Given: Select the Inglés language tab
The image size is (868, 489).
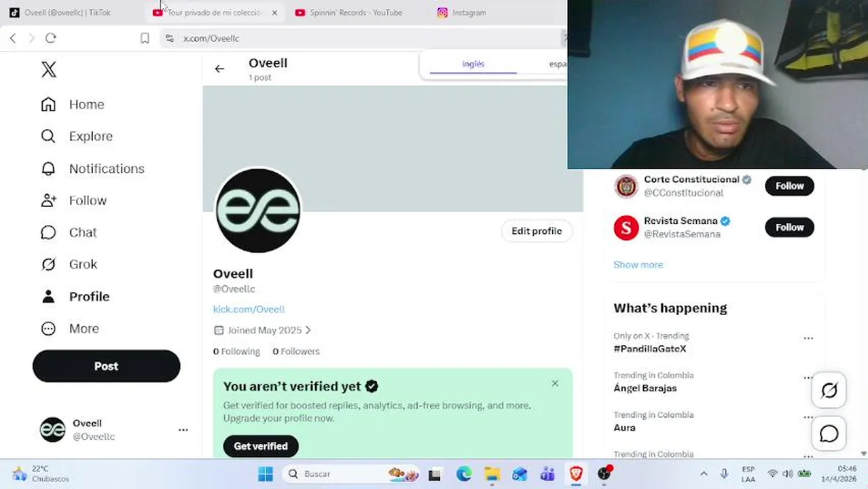Looking at the screenshot, I should pyautogui.click(x=473, y=64).
